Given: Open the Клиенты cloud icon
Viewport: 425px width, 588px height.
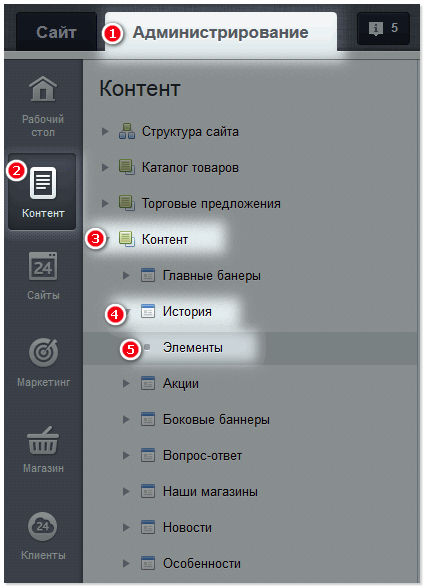Looking at the screenshot, I should [x=43, y=526].
